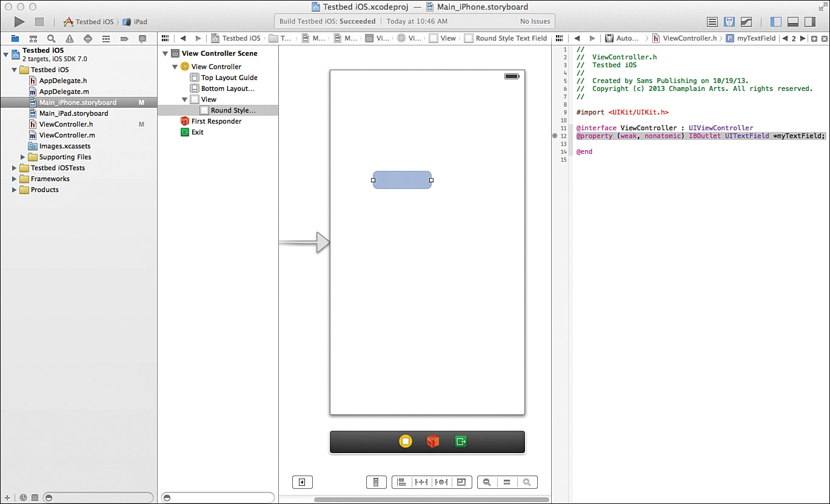Click the View Controller dock icon
This screenshot has width=830, height=504.
[406, 442]
